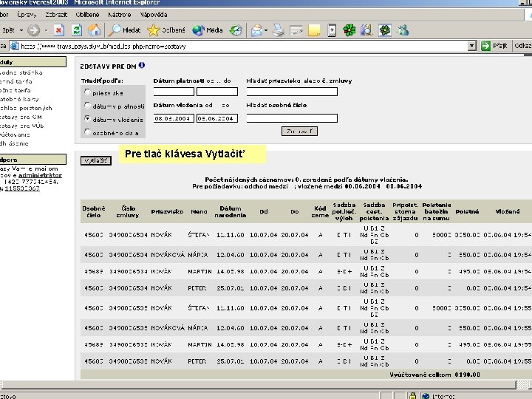532x399 pixels.
Task: Open the Zobrazit menu
Action: pos(56,15)
